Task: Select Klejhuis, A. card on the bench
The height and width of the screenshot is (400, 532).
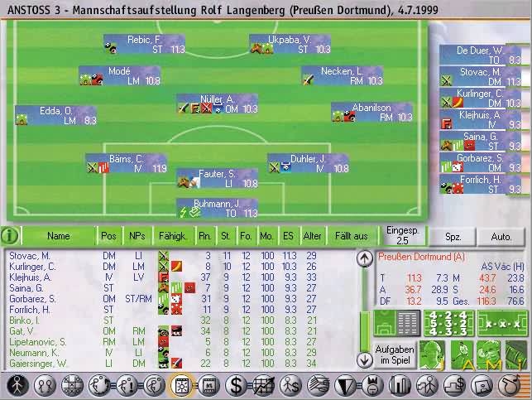Action: click(481, 119)
